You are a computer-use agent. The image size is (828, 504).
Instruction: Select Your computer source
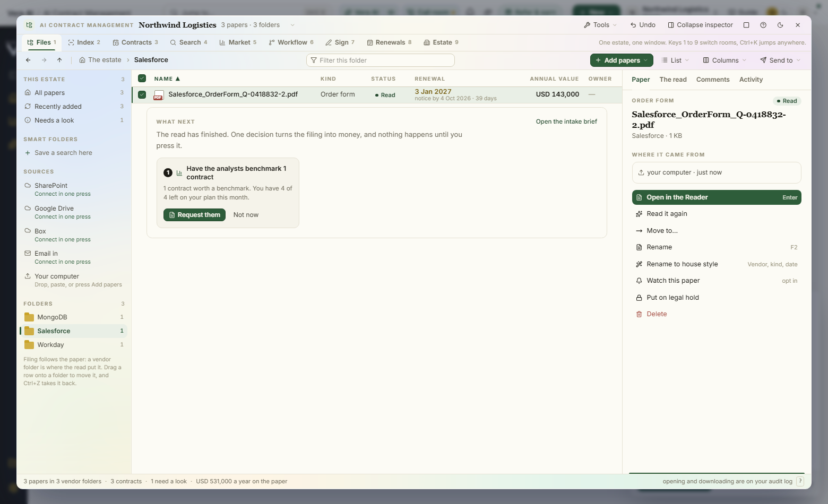(74, 280)
